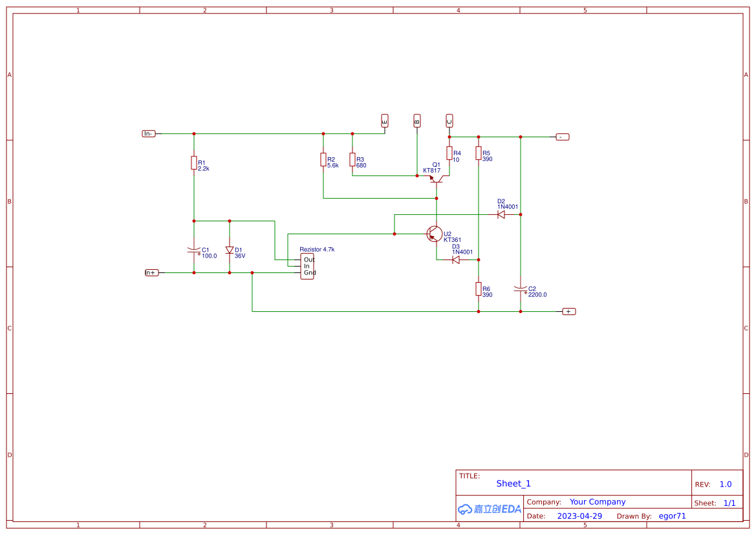Select the E net port flag
The width and height of the screenshot is (756, 535).
384,120
